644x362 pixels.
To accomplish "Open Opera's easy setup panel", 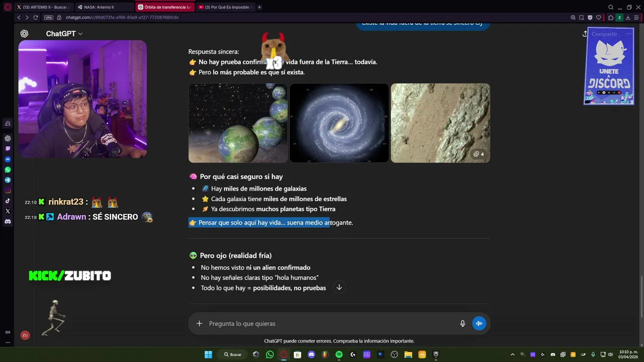I will click(x=636, y=17).
